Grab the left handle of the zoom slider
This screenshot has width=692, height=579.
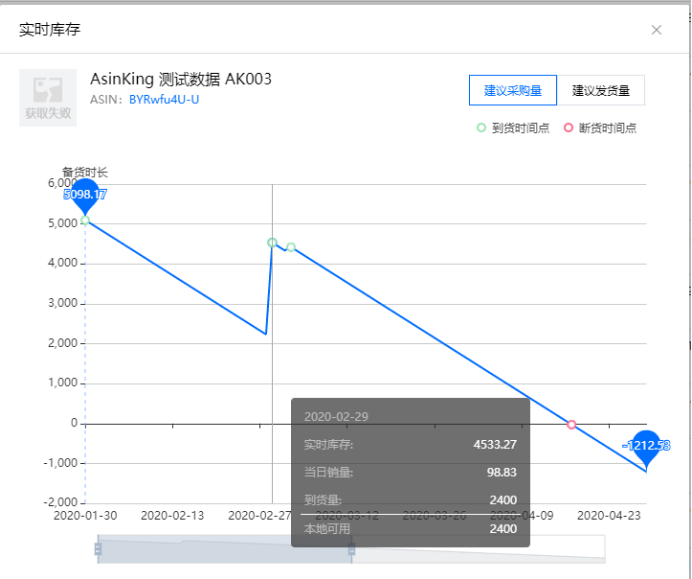(98, 549)
